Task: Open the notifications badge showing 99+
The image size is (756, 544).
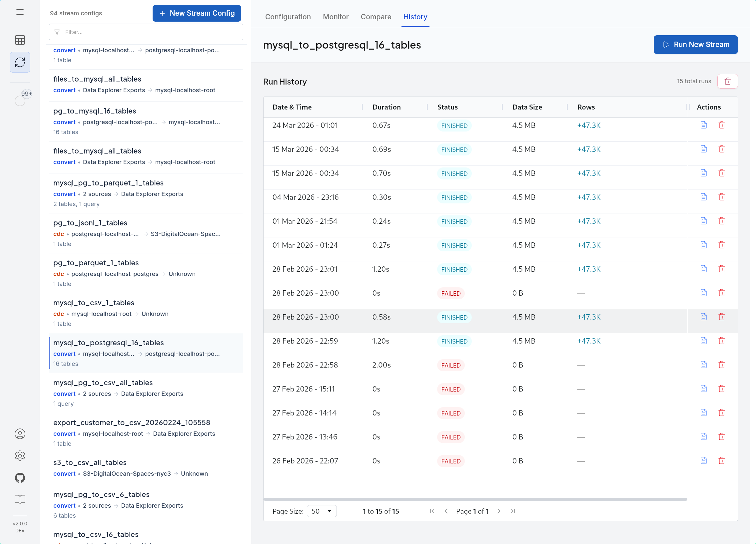Action: coord(23,98)
